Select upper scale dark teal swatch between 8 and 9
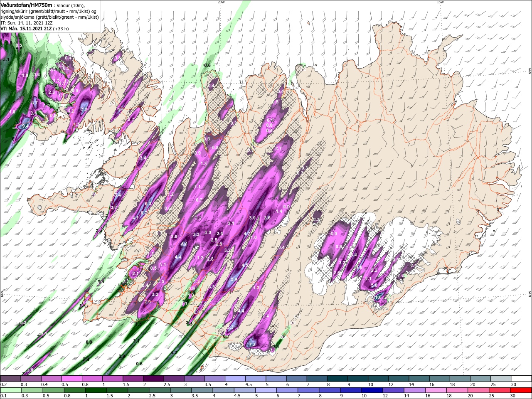 point(337,379)
